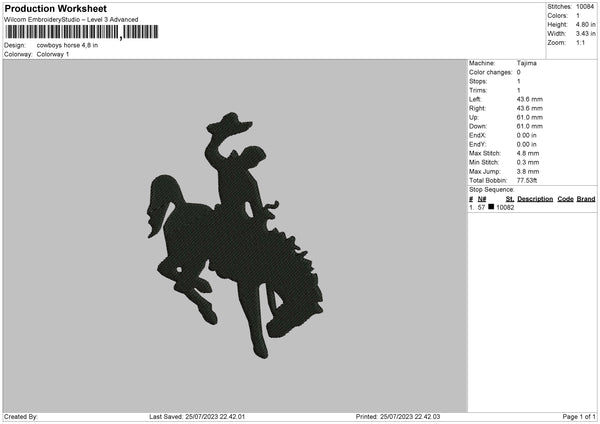Click the Max Stitch 4.8 mm value
The height and width of the screenshot is (424, 600).
pyautogui.click(x=528, y=153)
